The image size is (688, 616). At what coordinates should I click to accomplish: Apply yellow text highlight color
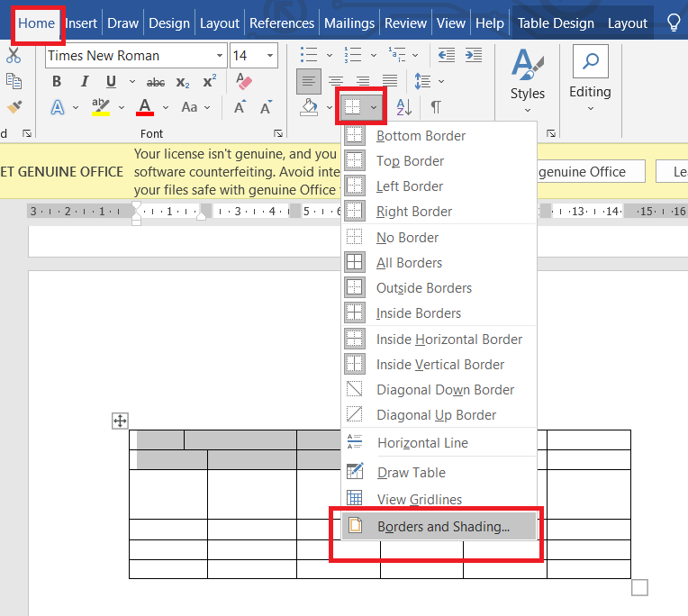(101, 107)
